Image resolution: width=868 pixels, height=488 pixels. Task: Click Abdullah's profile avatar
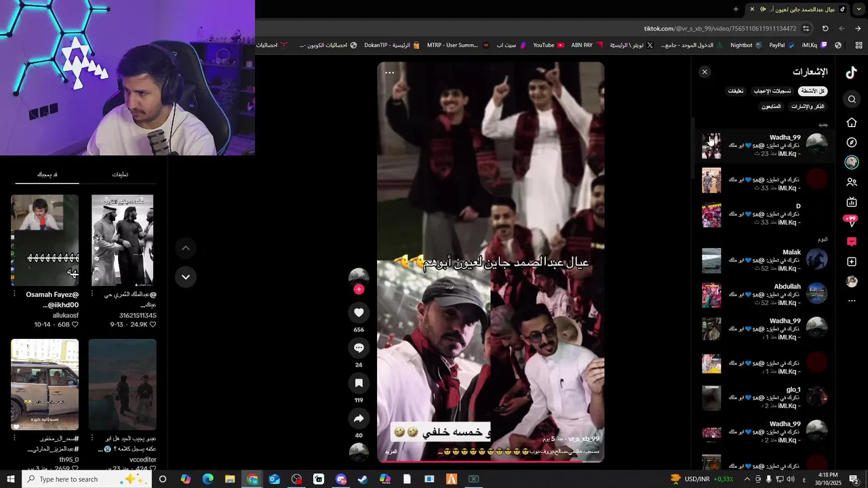(816, 294)
